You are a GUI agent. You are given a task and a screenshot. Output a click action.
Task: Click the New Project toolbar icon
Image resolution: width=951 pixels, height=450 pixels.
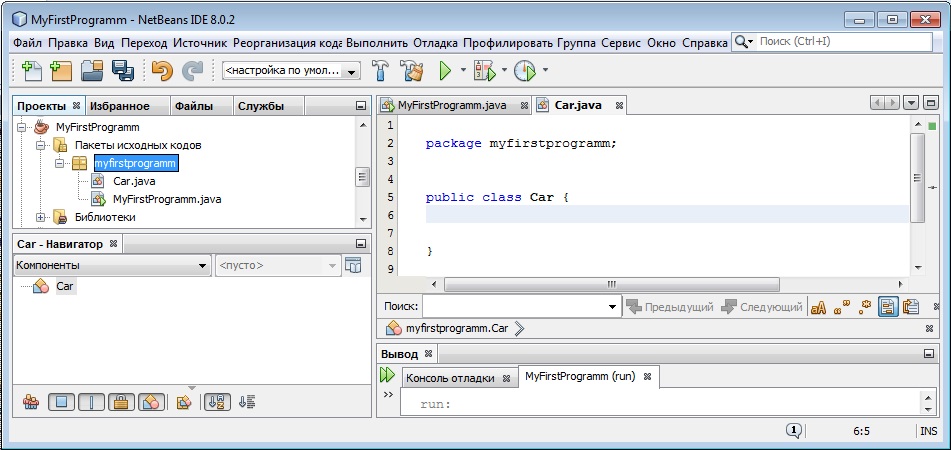(61, 71)
